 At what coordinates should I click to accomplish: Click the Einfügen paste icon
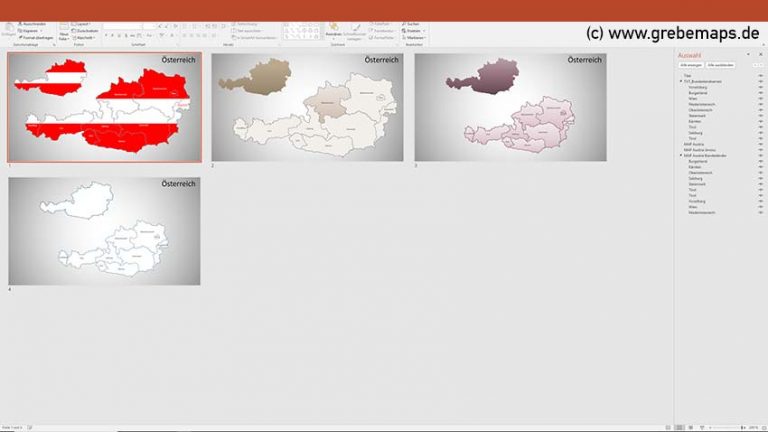tap(8, 29)
